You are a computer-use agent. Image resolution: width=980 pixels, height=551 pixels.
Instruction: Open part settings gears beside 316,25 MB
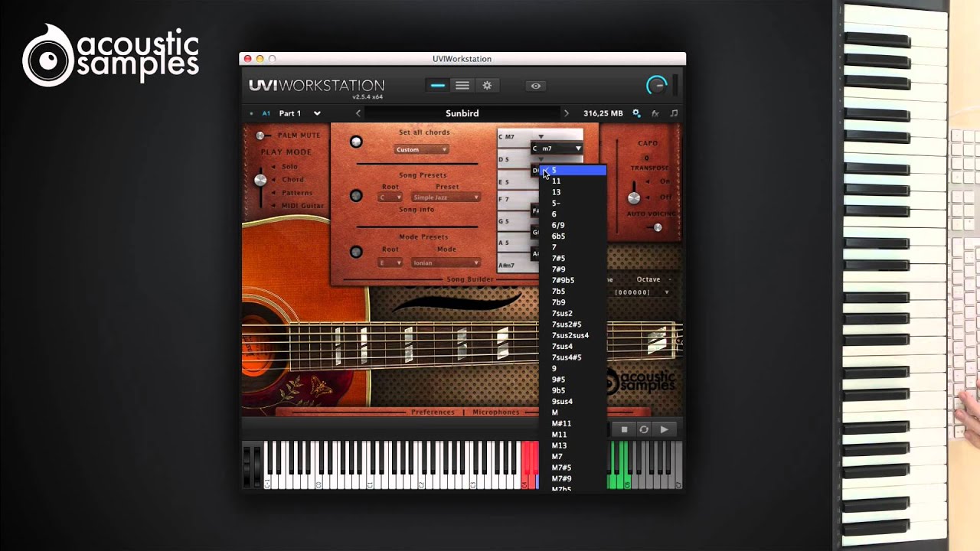tap(636, 113)
